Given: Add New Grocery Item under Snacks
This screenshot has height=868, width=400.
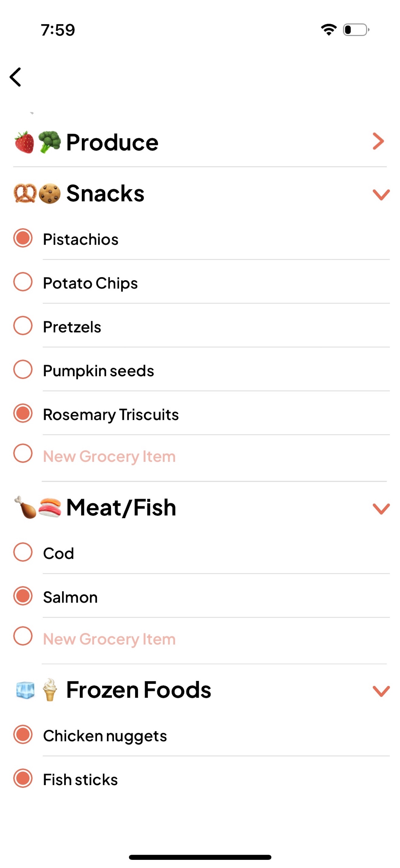Looking at the screenshot, I should [109, 457].
